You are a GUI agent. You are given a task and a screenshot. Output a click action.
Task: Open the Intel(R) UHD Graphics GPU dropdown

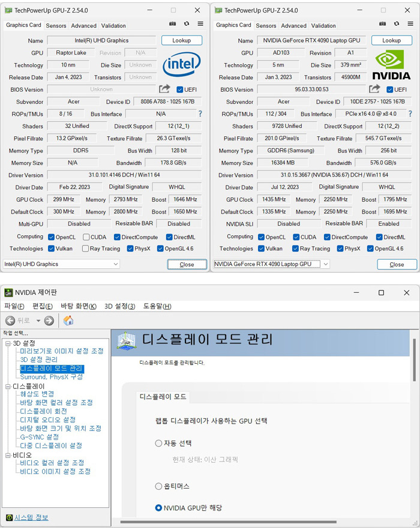[61, 264]
